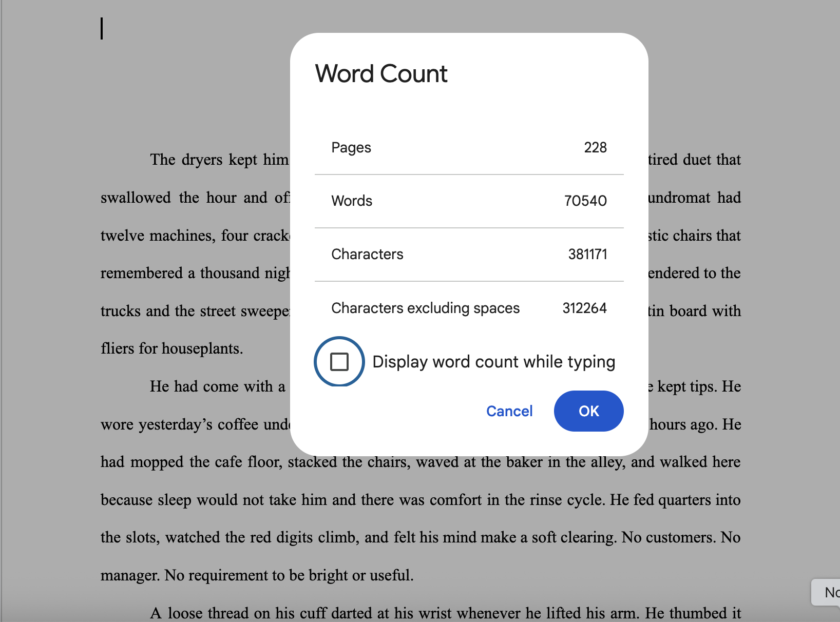Click the text cursor at the document top

pos(102,29)
